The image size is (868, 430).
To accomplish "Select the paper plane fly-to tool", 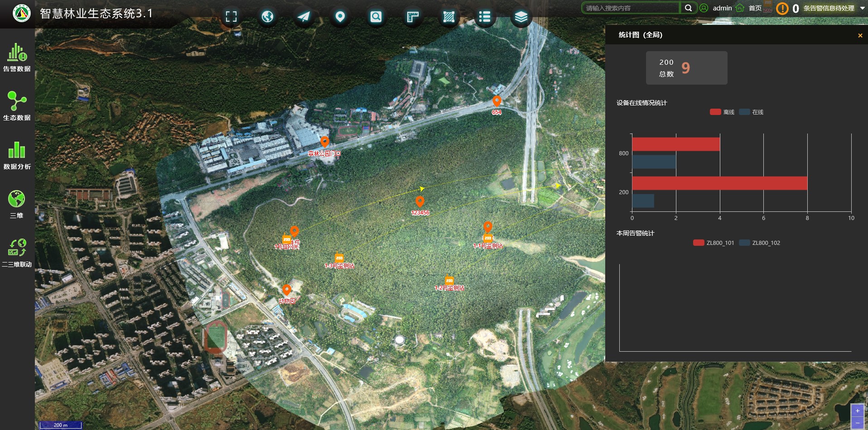I will coord(304,17).
